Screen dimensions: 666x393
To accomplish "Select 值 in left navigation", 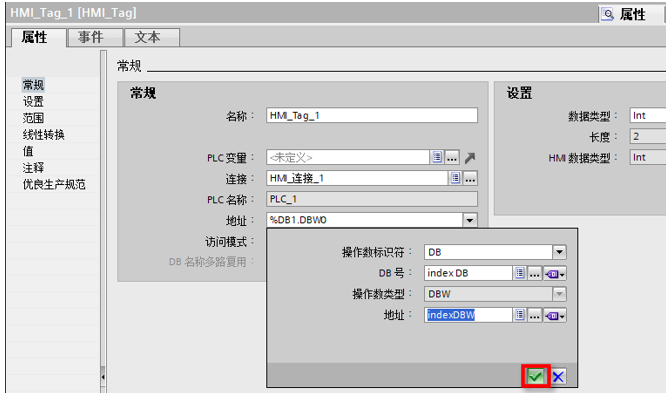I will pos(28,151).
